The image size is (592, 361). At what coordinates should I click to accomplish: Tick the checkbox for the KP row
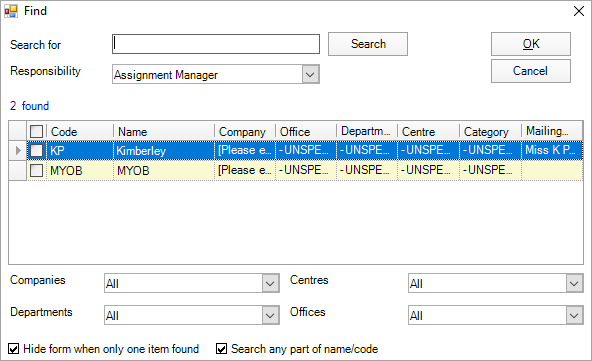coord(37,151)
